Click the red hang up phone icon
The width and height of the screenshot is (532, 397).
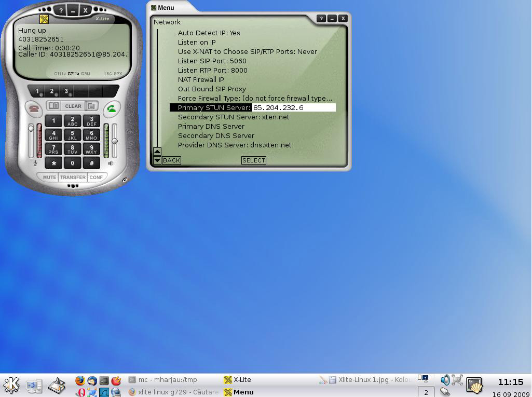point(34,108)
